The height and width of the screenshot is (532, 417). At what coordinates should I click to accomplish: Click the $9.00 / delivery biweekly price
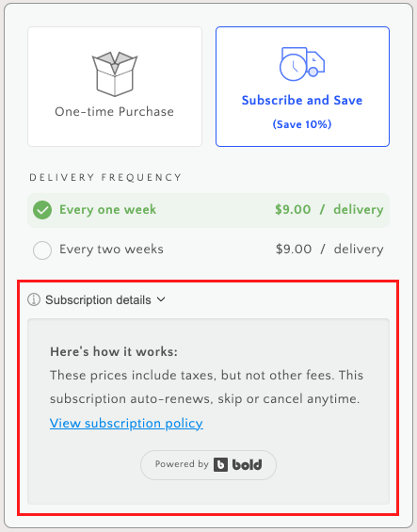329,250
